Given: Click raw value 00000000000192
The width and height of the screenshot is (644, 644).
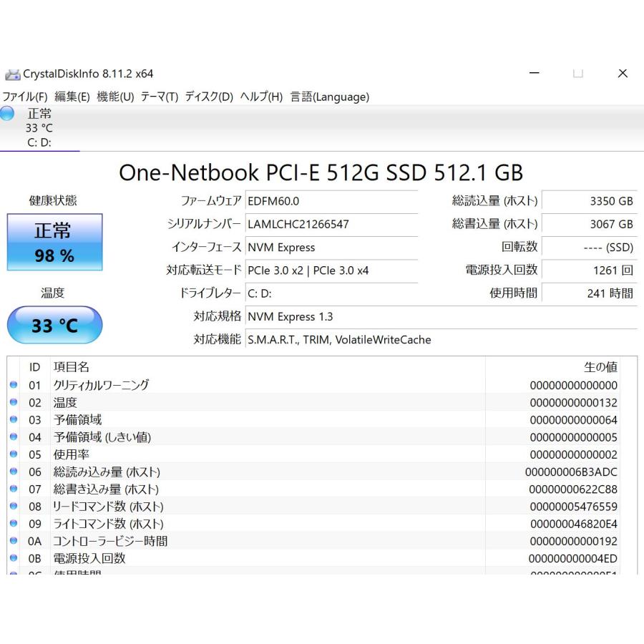Looking at the screenshot, I should (x=573, y=541).
